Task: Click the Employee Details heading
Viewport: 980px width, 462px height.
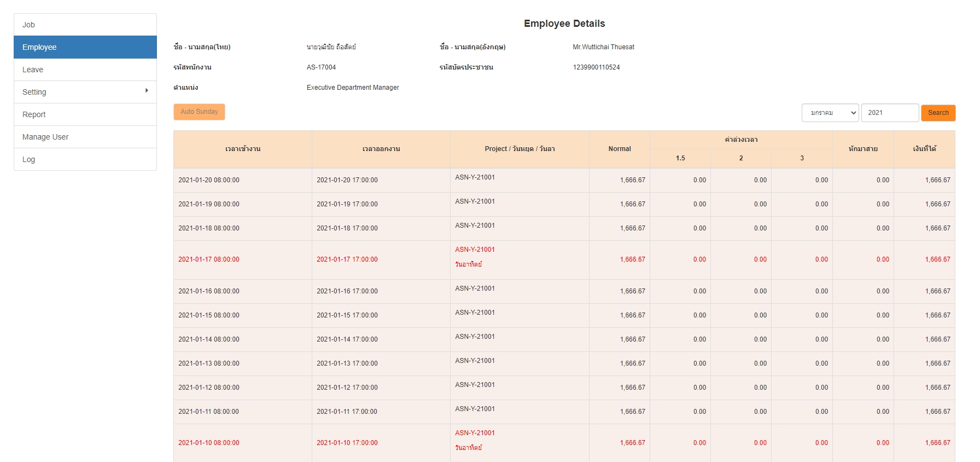Action: [x=564, y=24]
